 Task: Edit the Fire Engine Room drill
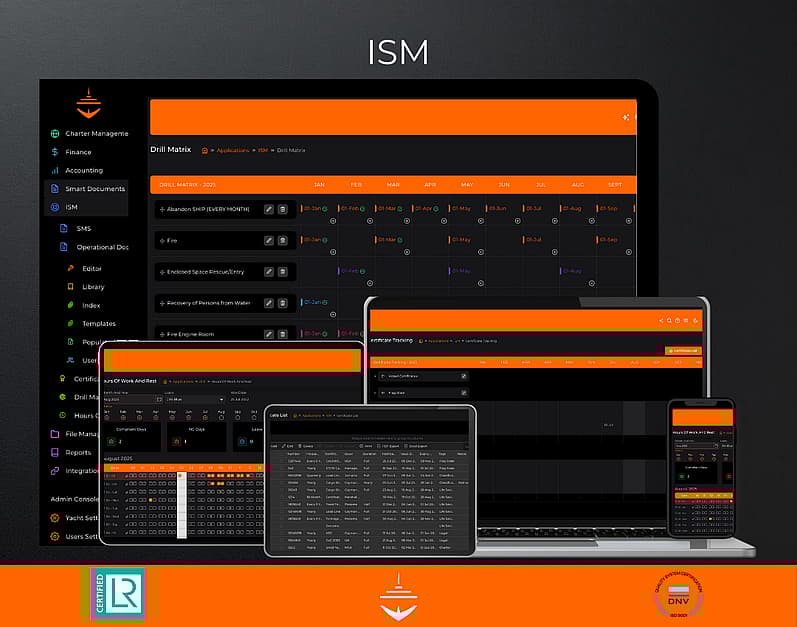pos(269,334)
